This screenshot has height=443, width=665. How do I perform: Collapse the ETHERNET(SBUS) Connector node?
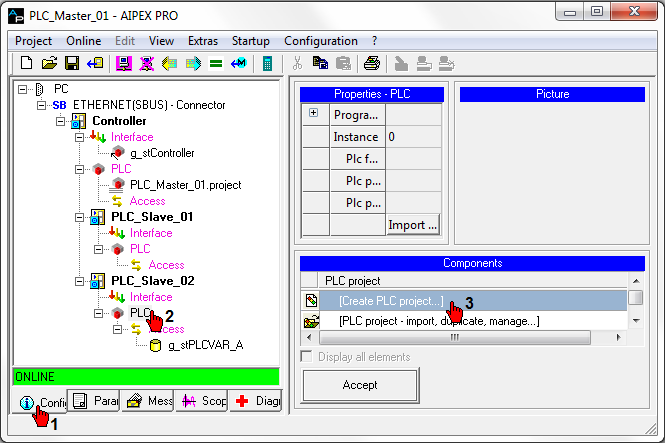(x=41, y=105)
